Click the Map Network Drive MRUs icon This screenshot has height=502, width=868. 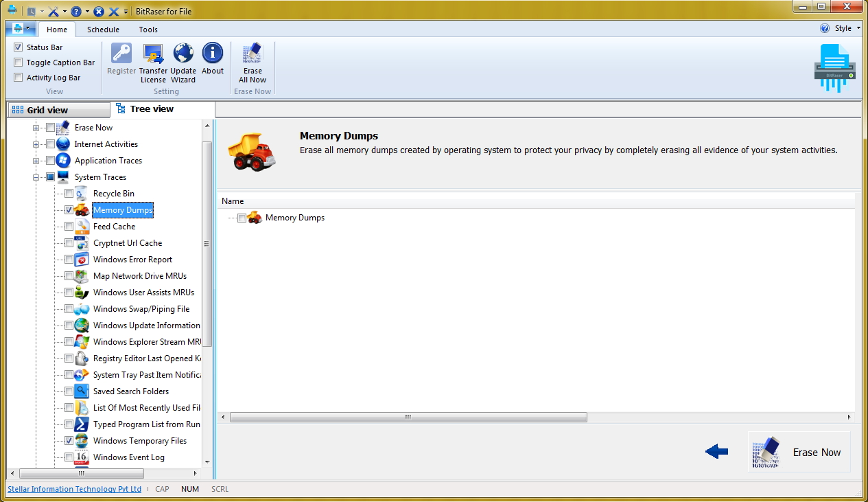coord(82,276)
